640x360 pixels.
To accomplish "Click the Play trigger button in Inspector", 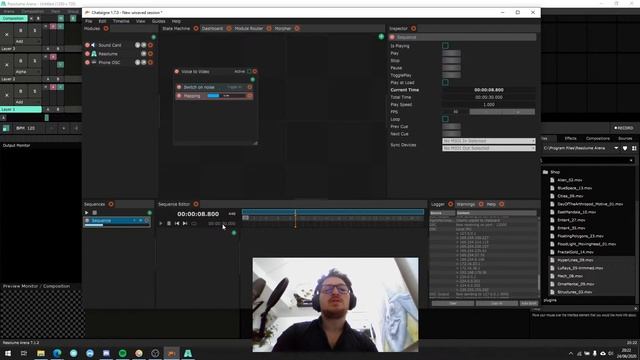I will click(451, 53).
